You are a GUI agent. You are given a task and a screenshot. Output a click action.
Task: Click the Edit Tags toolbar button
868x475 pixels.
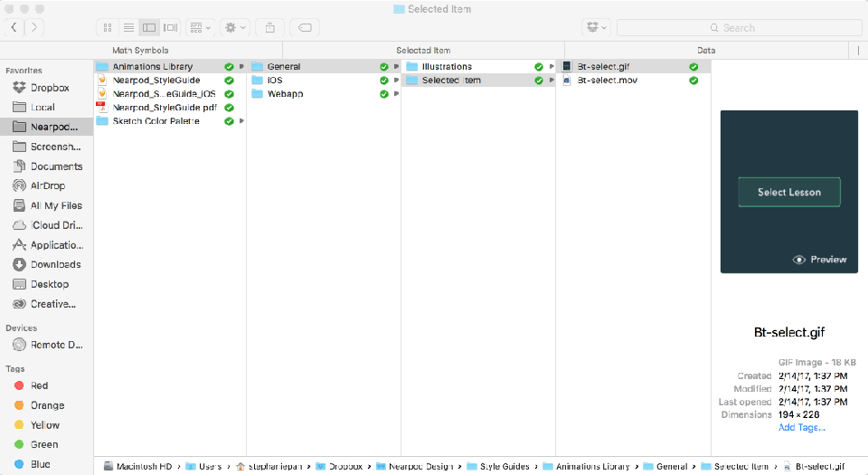point(305,28)
